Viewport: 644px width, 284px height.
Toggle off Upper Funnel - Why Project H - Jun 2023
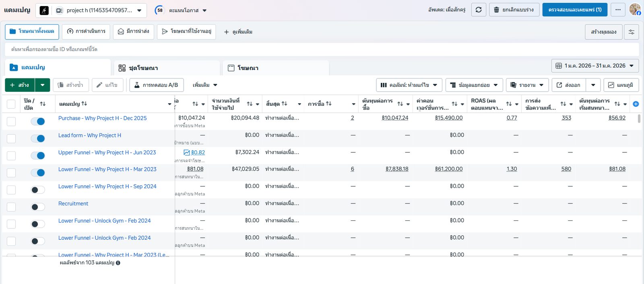pos(38,156)
